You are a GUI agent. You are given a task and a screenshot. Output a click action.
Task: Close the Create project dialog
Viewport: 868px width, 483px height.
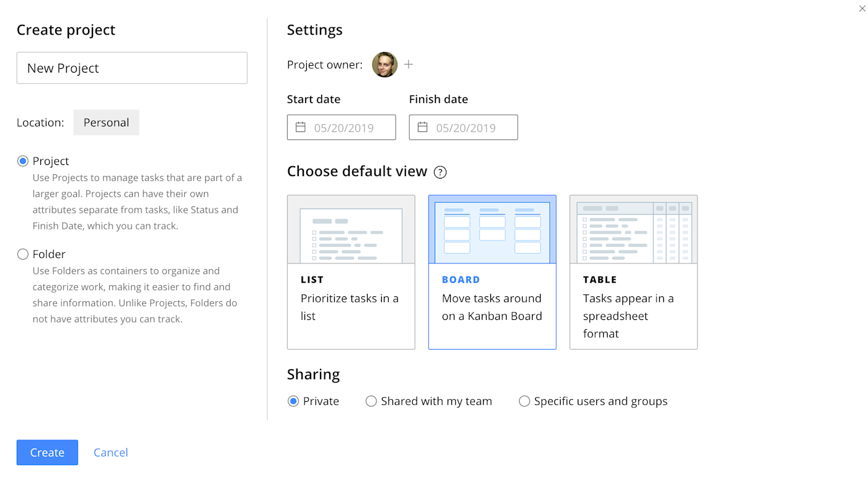coord(862,8)
